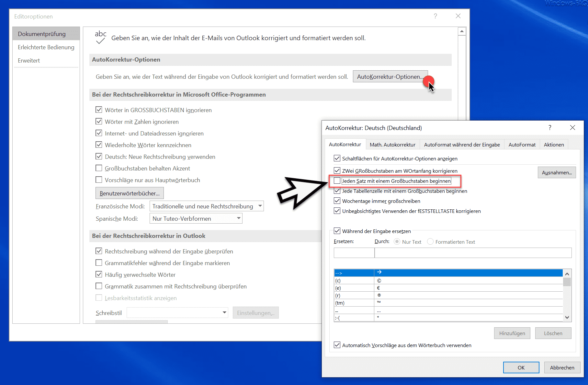Close the Editoroptionen window
The image size is (588, 385).
pos(458,16)
